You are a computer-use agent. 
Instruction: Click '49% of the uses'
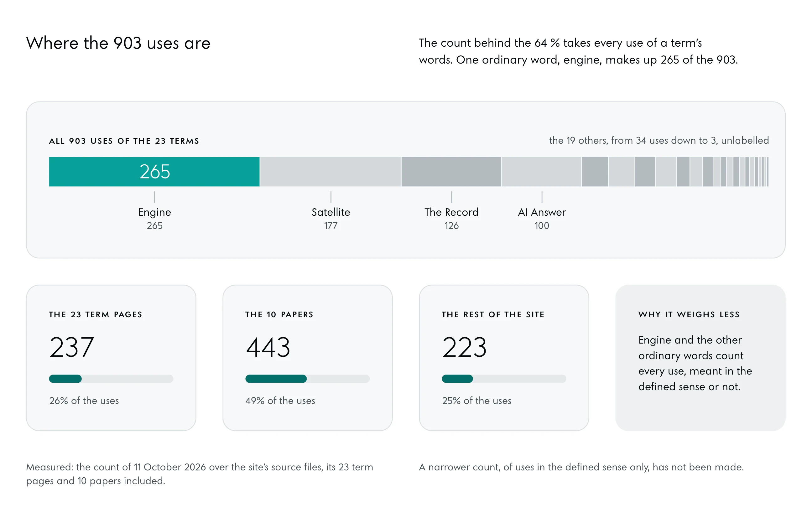(280, 401)
